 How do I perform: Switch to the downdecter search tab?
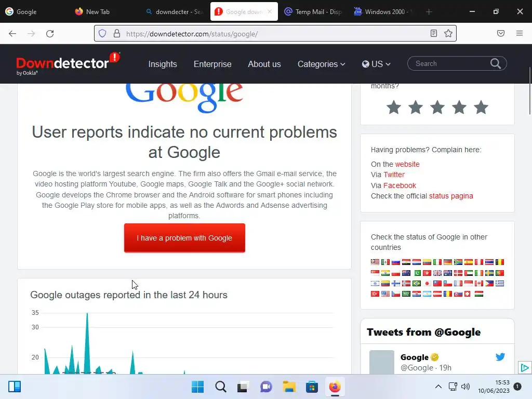[174, 11]
